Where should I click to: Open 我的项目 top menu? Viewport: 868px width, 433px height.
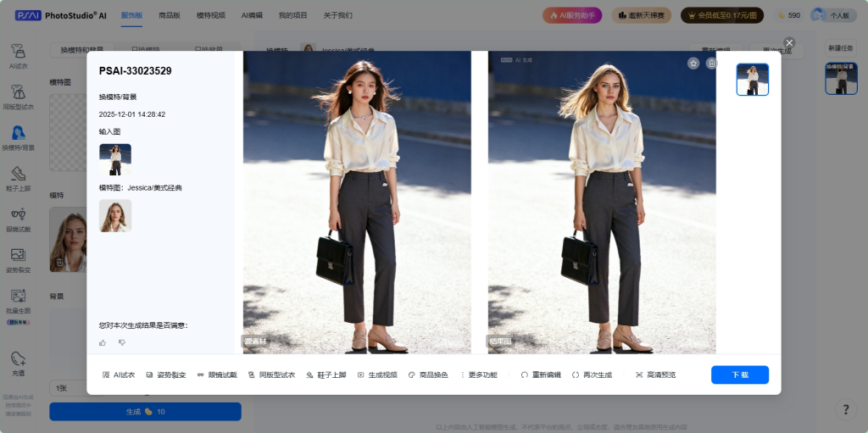click(x=292, y=15)
